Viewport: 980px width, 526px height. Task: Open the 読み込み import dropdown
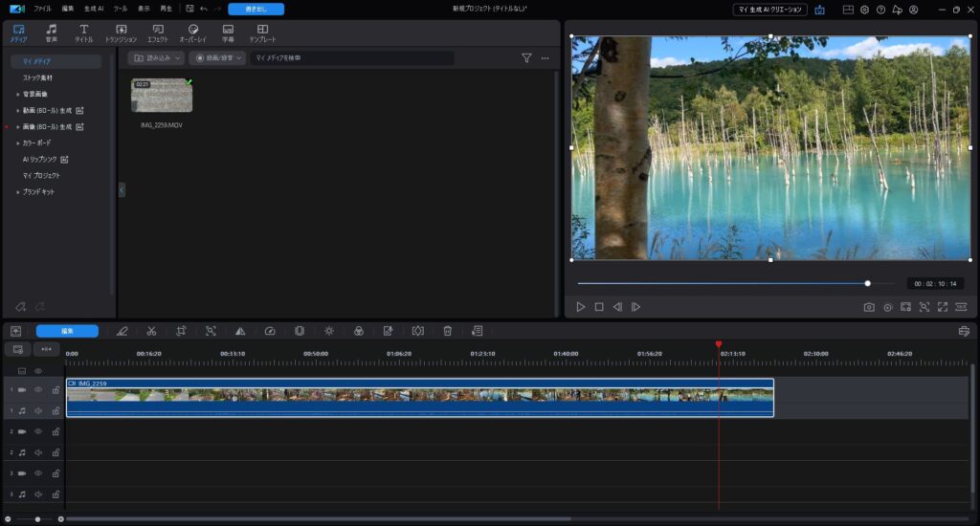157,58
